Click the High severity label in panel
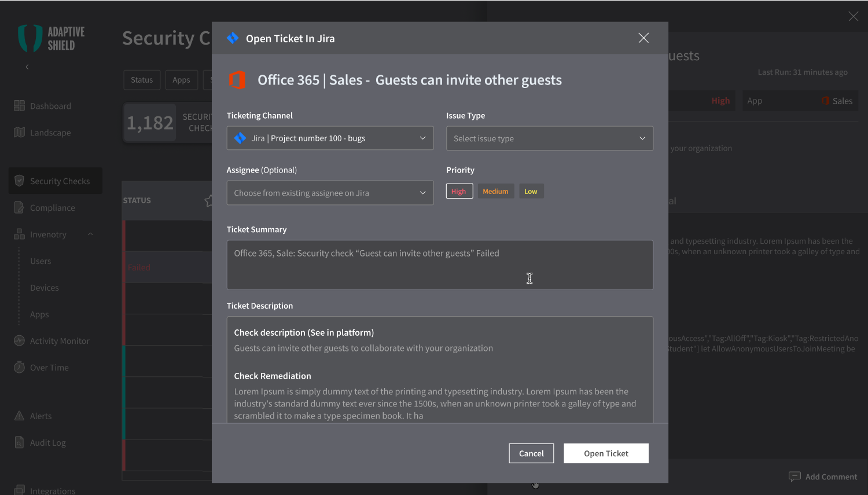 tap(720, 101)
